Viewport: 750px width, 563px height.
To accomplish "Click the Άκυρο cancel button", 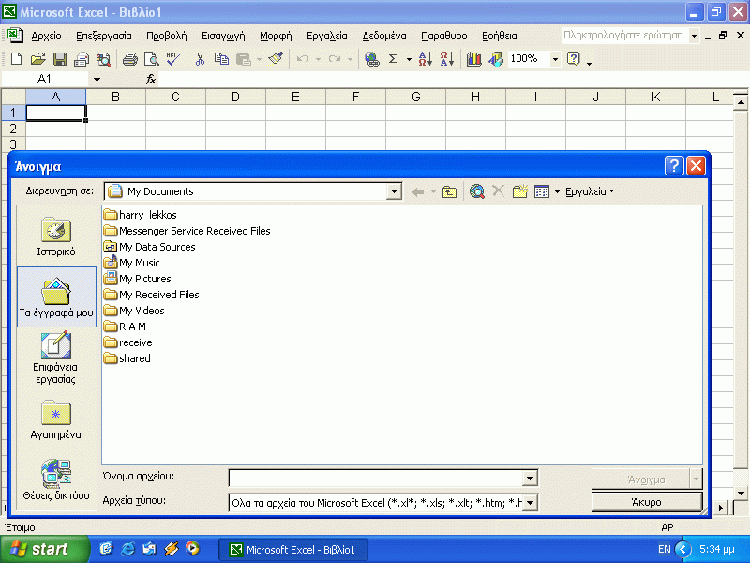I will pyautogui.click(x=647, y=502).
